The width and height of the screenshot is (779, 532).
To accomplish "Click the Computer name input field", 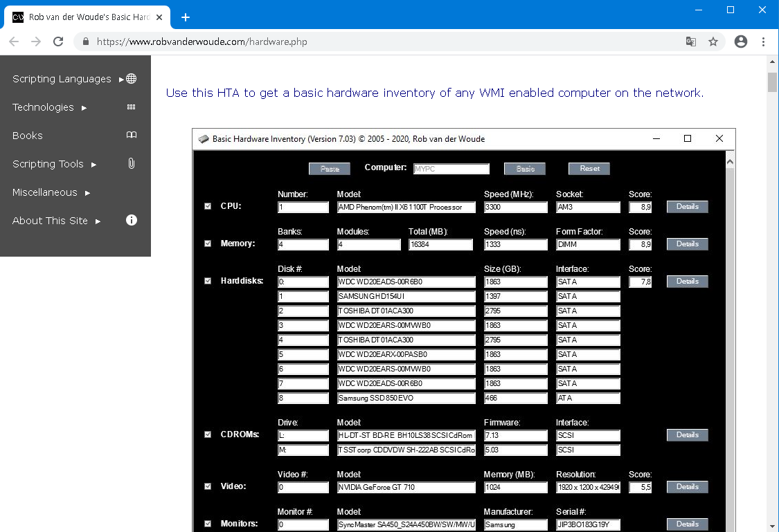I will pos(451,169).
